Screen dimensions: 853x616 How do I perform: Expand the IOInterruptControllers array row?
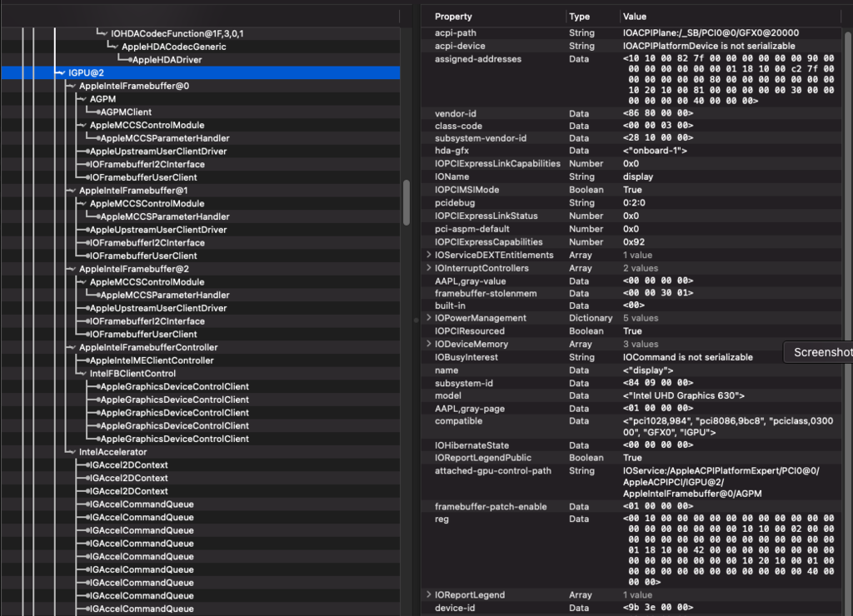pos(429,268)
